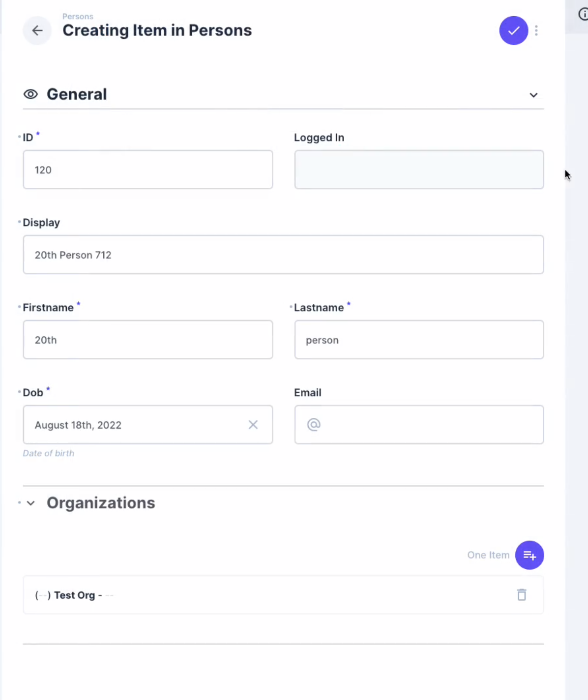
Task: Open the Persons breadcrumb link
Action: point(78,16)
